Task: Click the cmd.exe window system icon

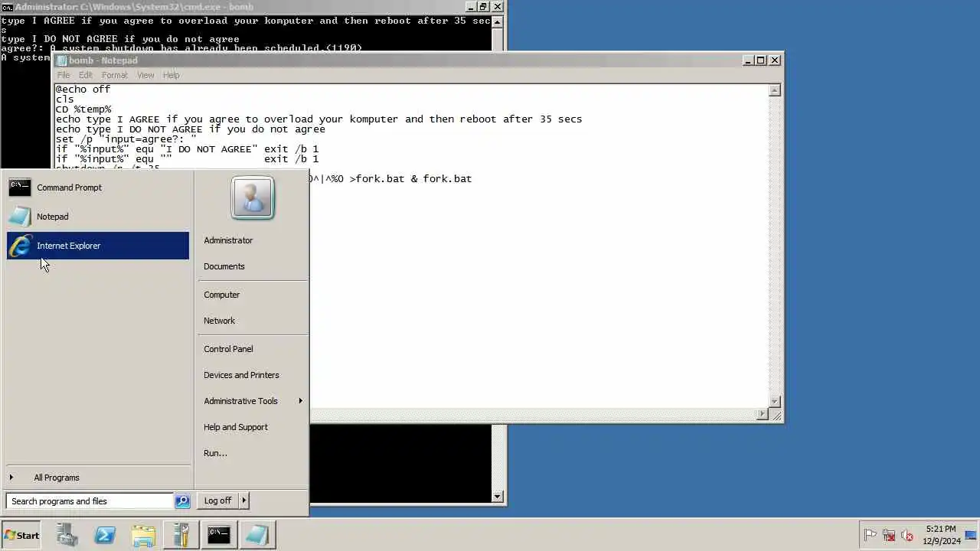Action: pos(7,7)
